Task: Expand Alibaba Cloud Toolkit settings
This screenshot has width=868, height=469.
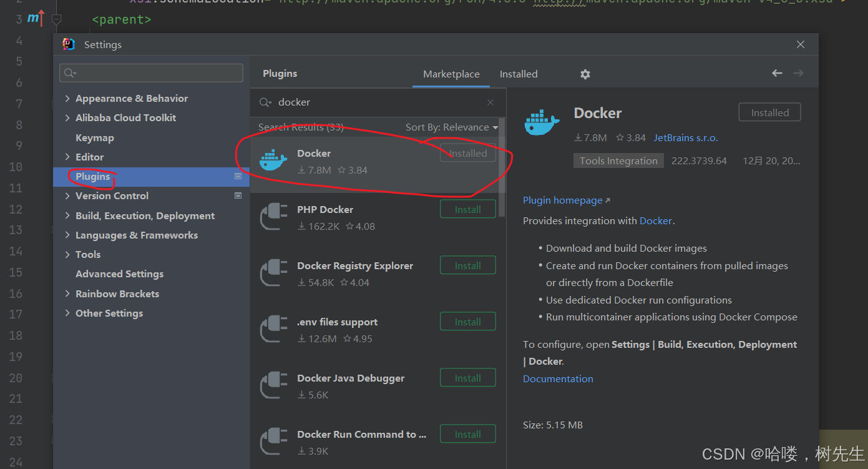Action: (x=67, y=118)
